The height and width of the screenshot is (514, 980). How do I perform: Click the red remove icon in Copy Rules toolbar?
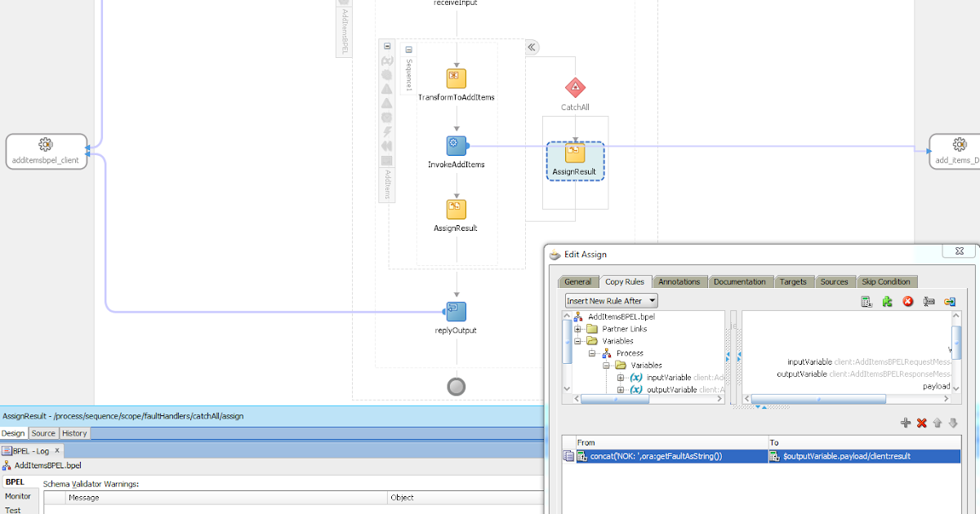pos(907,301)
